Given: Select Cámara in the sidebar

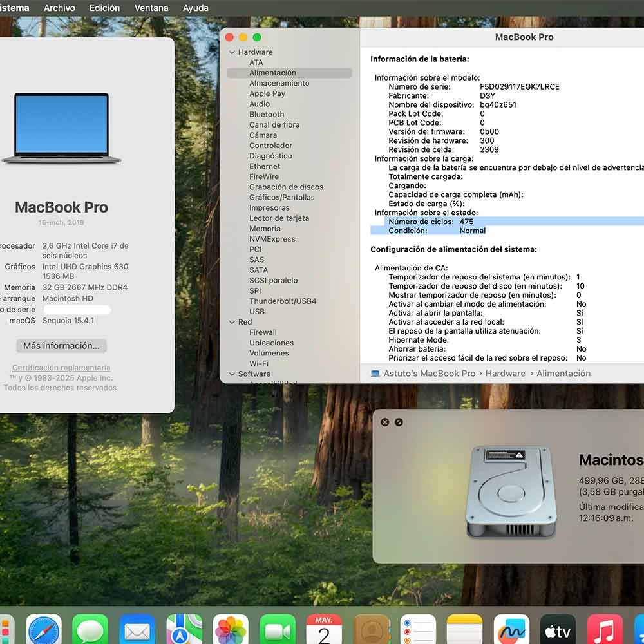Looking at the screenshot, I should 263,135.
